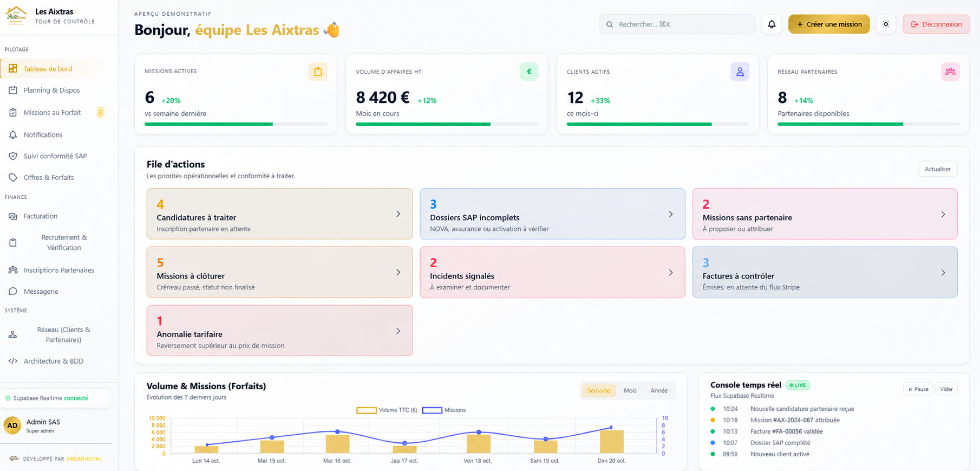Toggle the Volume TTC (€) legend series
The width and height of the screenshot is (980, 471).
pos(387,410)
